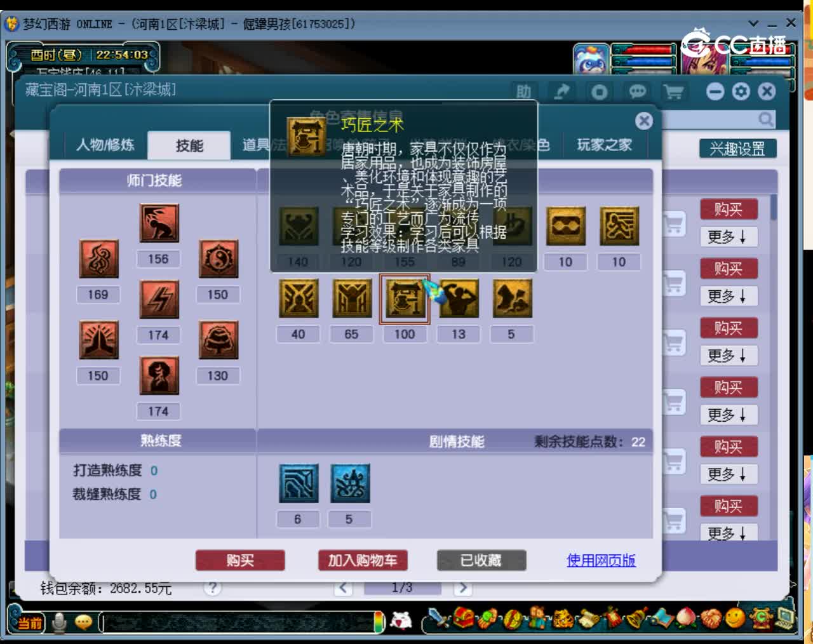This screenshot has width=813, height=644.
Task: Switch to the 玩家之家 tab
Action: 605,145
